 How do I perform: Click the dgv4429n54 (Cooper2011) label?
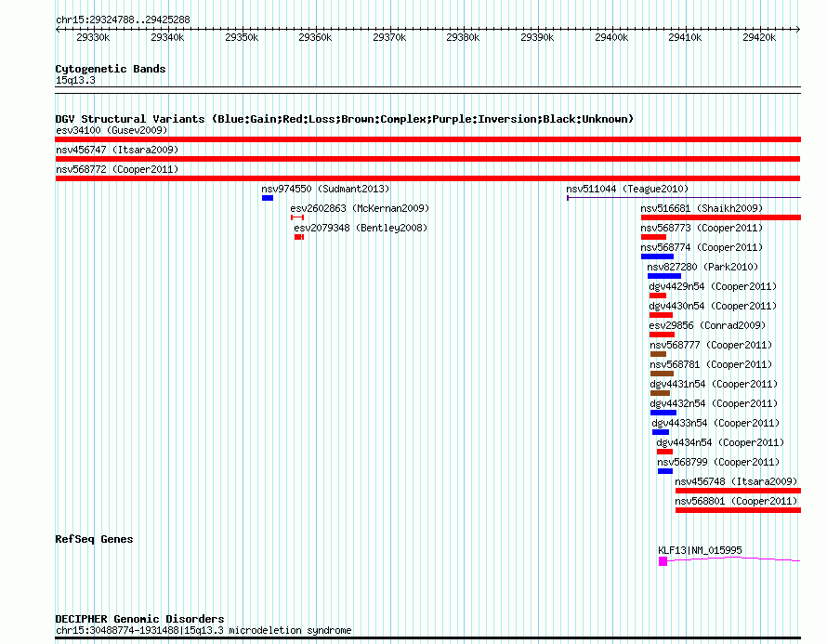tap(713, 286)
